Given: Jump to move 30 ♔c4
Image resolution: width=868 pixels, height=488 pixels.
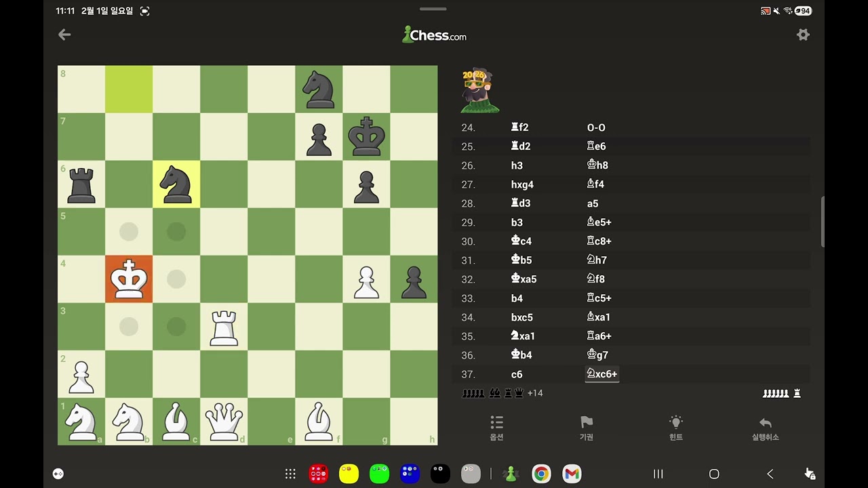Looking at the screenshot, I should [x=521, y=241].
